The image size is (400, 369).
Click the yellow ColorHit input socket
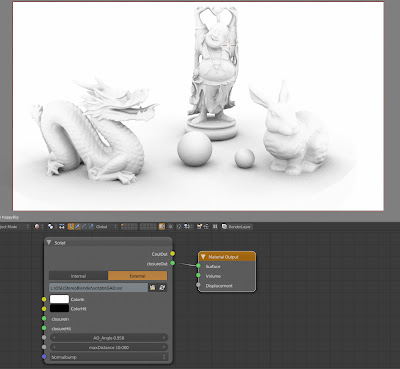point(44,309)
